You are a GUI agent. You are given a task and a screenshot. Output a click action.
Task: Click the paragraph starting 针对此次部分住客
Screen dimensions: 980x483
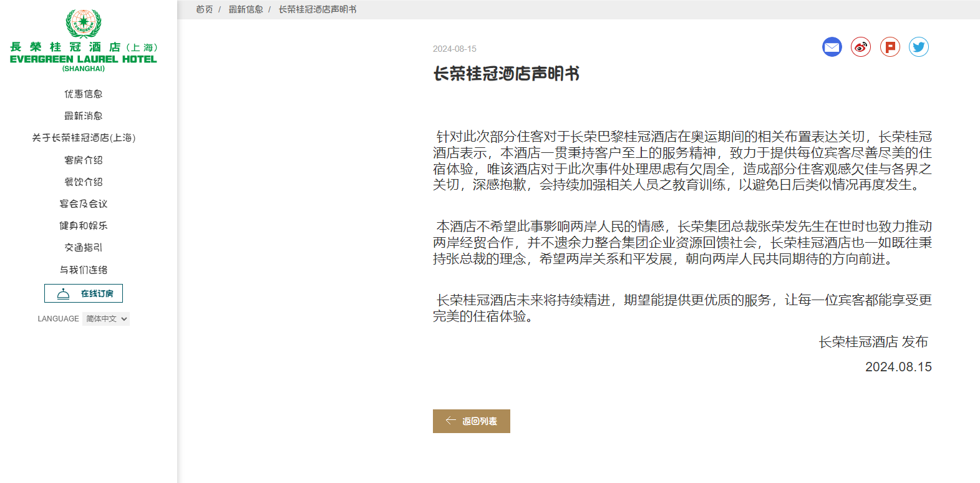coord(682,161)
